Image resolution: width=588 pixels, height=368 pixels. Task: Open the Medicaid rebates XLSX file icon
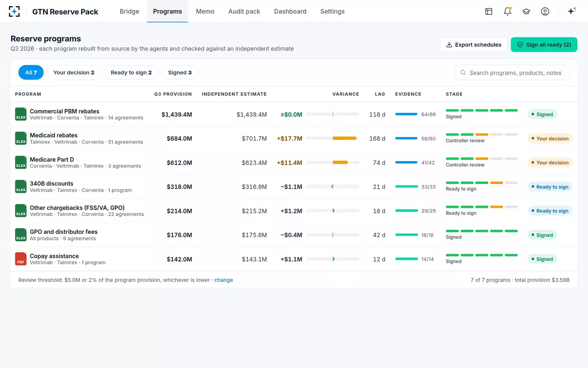coord(21,138)
